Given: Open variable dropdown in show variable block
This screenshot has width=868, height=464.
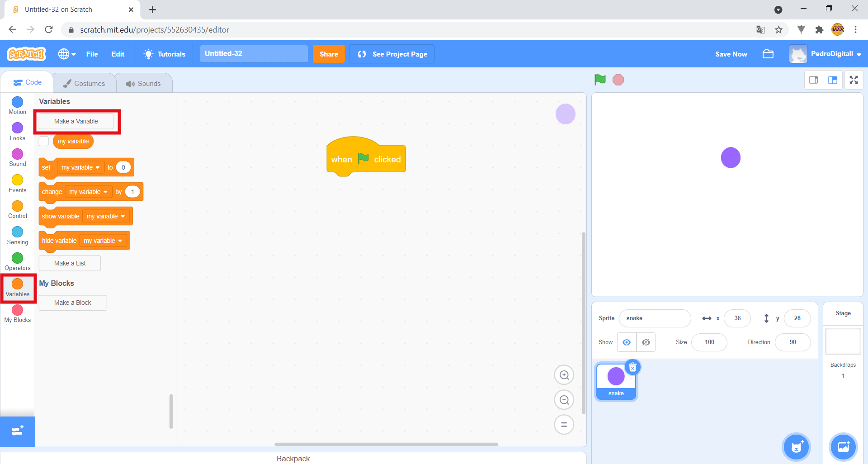Looking at the screenshot, I should 105,216.
